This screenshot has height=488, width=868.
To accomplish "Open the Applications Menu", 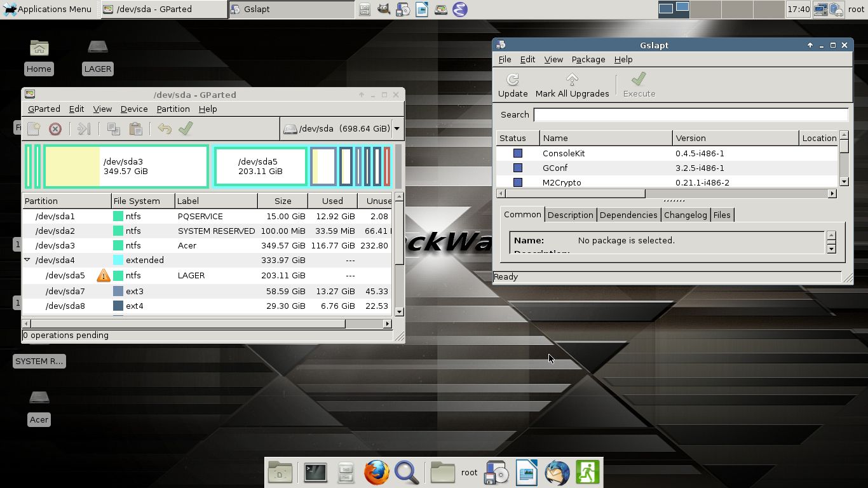I will click(47, 10).
